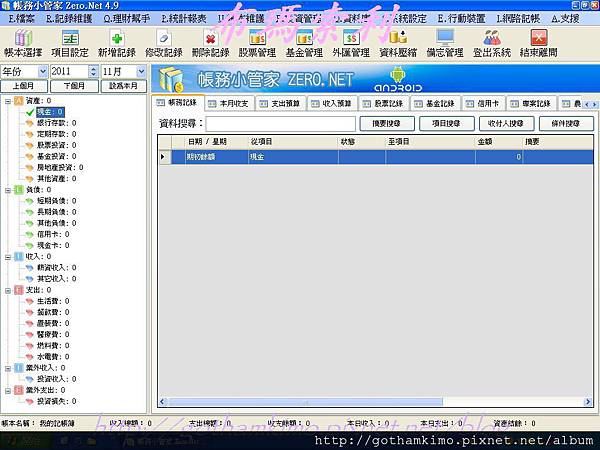Click the 金額 column header
The image size is (600, 450).
[499, 142]
